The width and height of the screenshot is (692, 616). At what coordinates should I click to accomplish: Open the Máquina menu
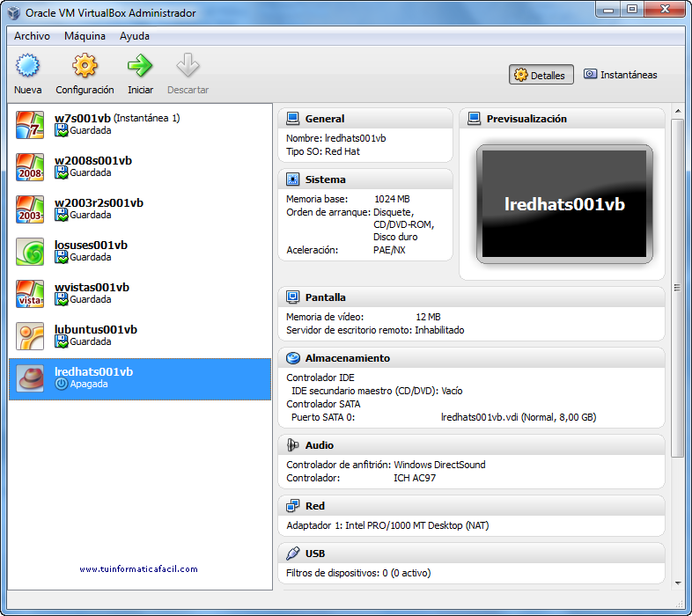coord(85,36)
